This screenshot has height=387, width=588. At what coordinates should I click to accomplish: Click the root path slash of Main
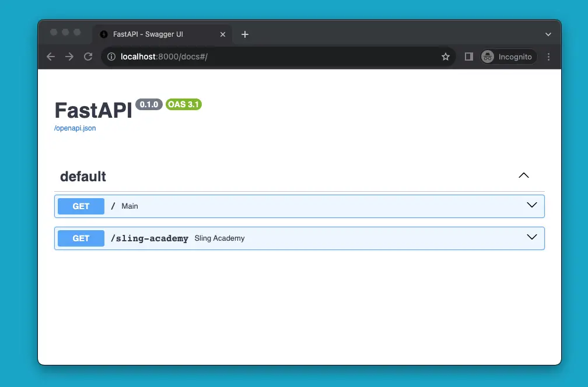113,206
